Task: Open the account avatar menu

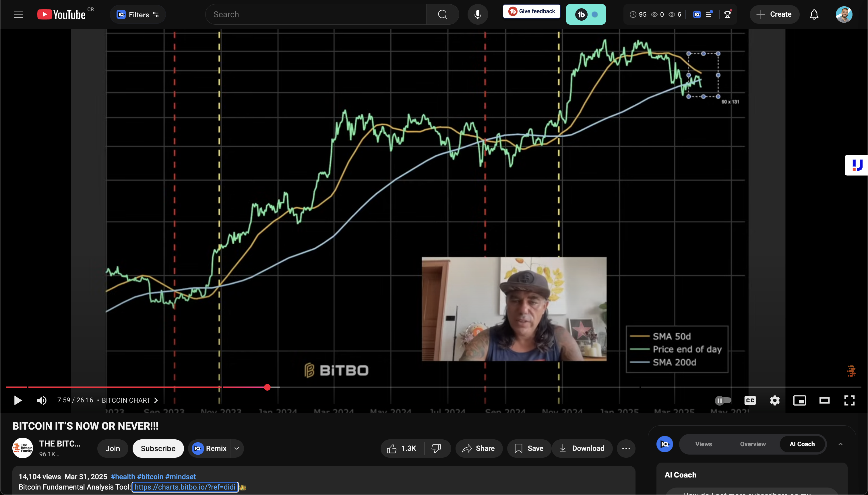Action: pyautogui.click(x=844, y=14)
